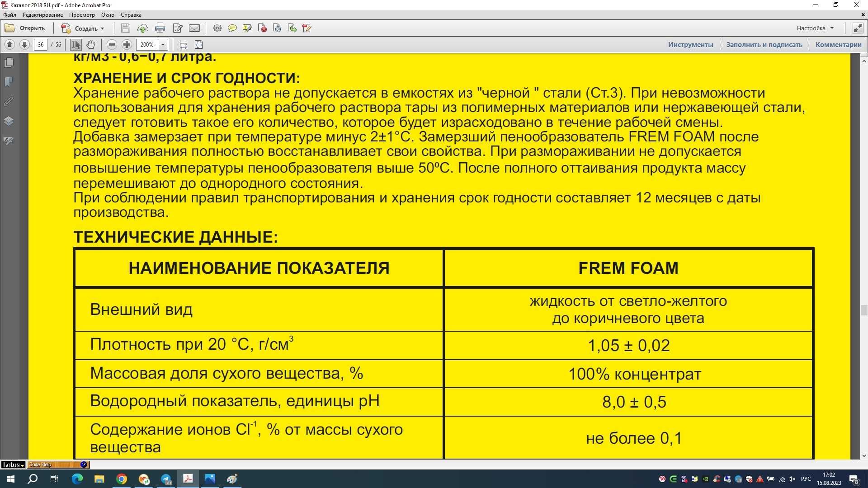Activate the hand pan tool

(x=91, y=44)
